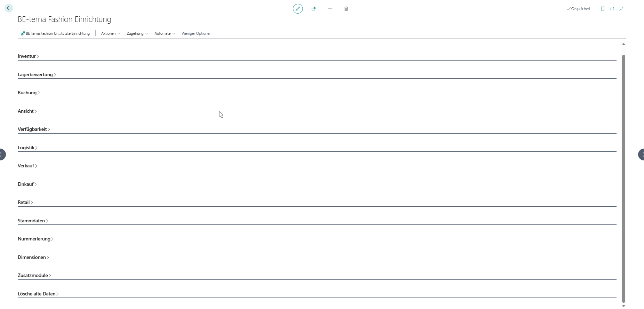Open the Aktionen menu
The width and height of the screenshot is (644, 309).
pos(110,33)
